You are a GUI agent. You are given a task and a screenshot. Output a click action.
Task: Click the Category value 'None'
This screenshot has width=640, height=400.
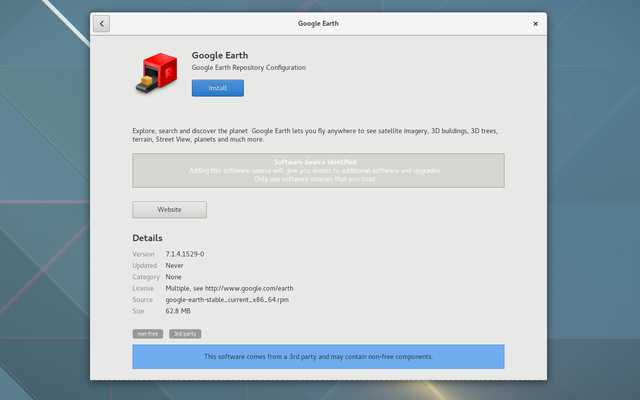click(x=173, y=277)
